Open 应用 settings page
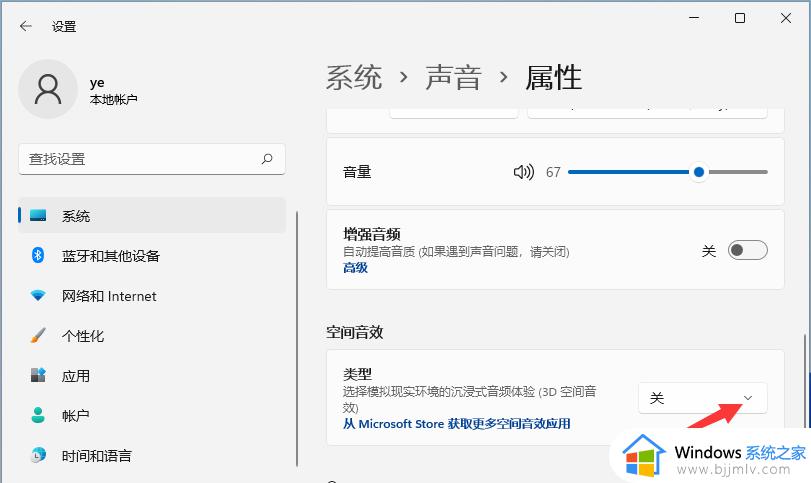The width and height of the screenshot is (811, 483). 152,375
